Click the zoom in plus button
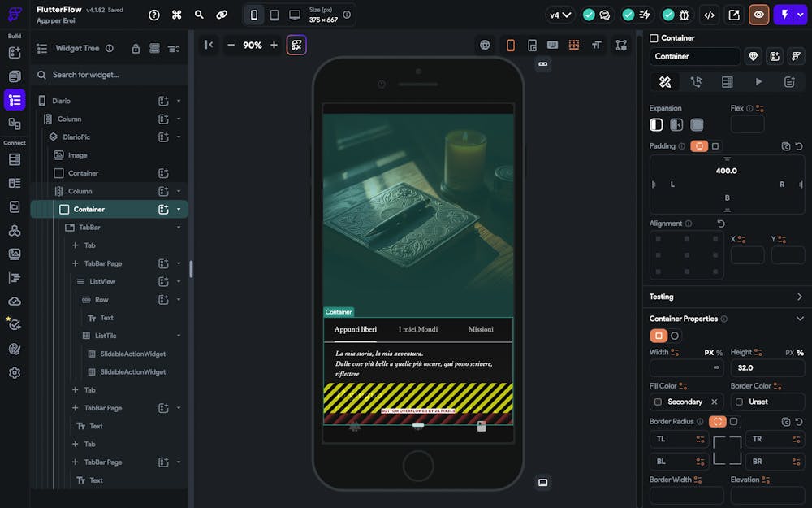Viewport: 812px width, 508px height. click(x=274, y=45)
